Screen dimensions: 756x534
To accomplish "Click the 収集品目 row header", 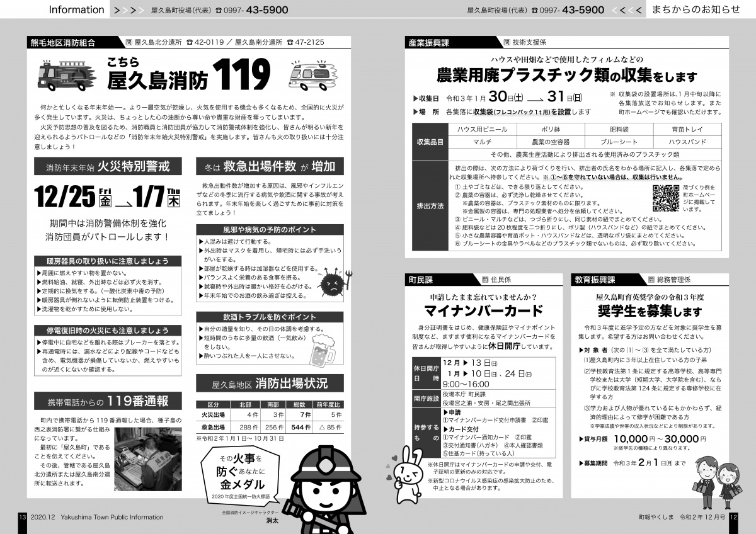I will tap(430, 142).
